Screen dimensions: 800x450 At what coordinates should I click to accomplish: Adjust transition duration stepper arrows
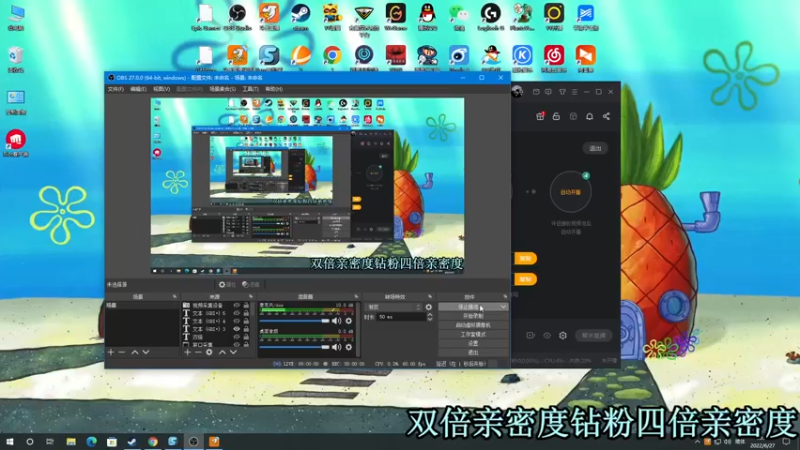coord(430,317)
